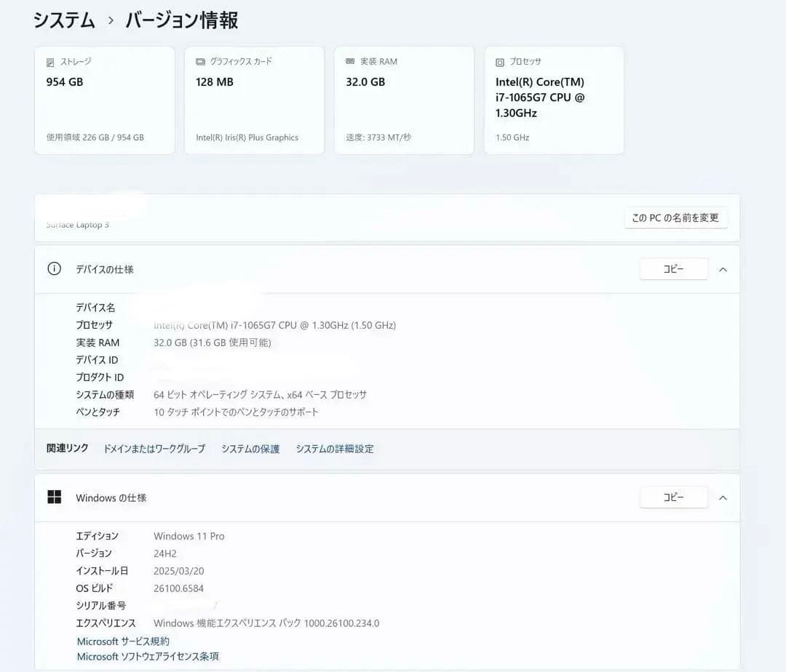Copy Windows specifications with コピー button
This screenshot has width=786, height=672.
pos(673,497)
